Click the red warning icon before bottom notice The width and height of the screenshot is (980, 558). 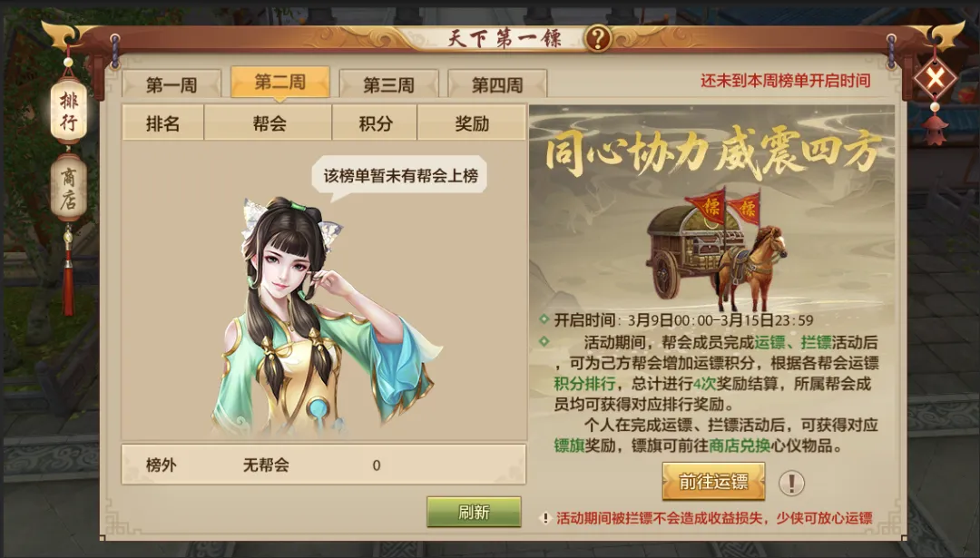(545, 518)
